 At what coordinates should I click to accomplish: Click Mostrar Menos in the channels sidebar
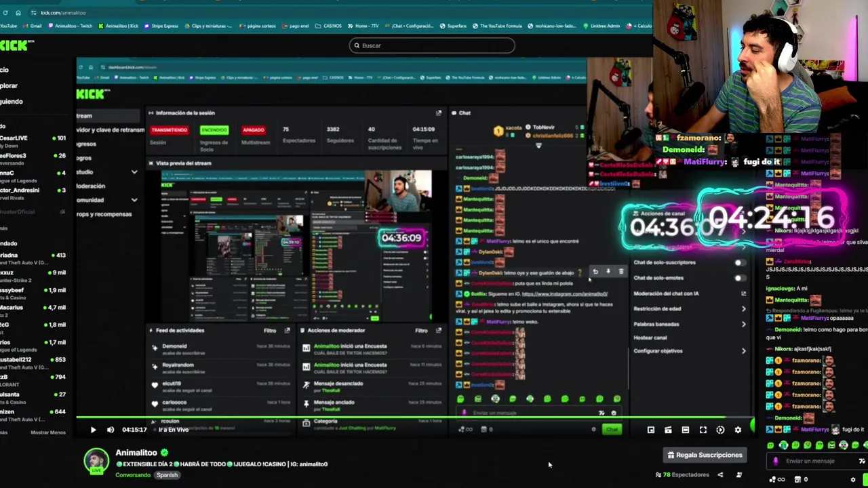coord(48,432)
